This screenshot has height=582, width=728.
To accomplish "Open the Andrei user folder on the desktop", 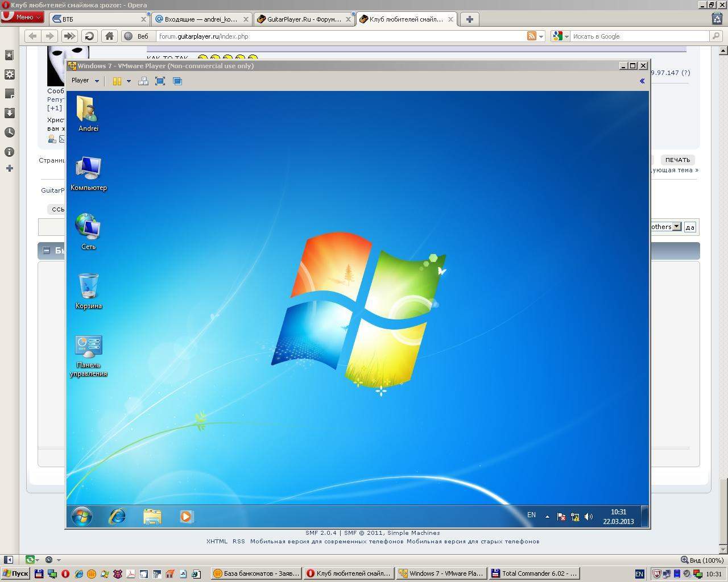I will [x=88, y=113].
